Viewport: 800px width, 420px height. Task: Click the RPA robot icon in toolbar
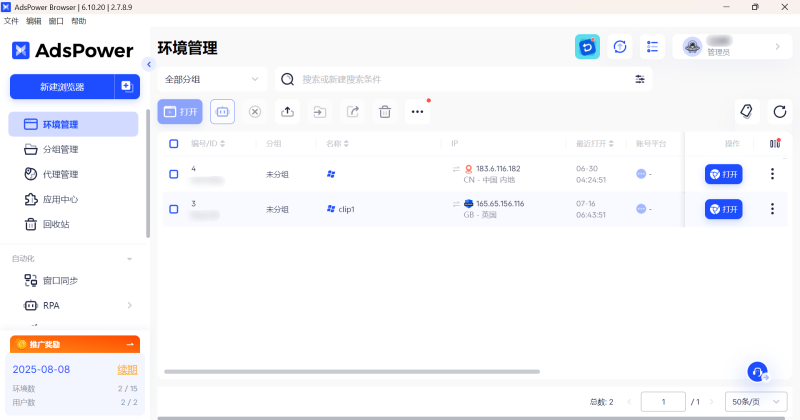pyautogui.click(x=222, y=112)
